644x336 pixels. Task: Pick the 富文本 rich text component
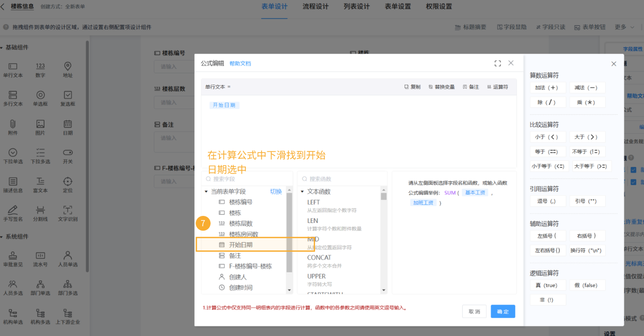pos(40,185)
